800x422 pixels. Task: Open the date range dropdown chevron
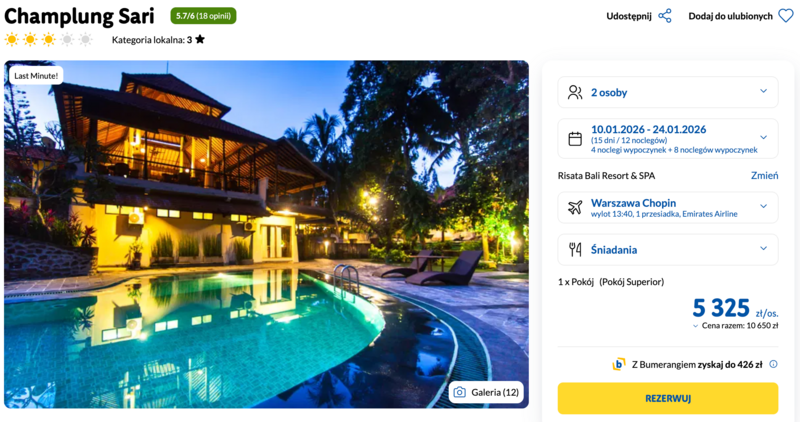point(763,138)
